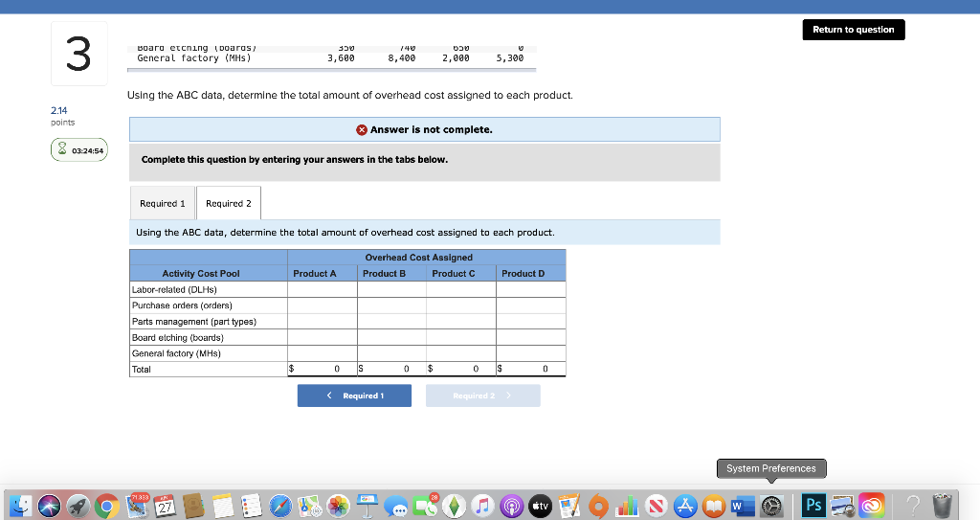The image size is (980, 520).
Task: Click Parts management Product C cell
Action: click(461, 322)
